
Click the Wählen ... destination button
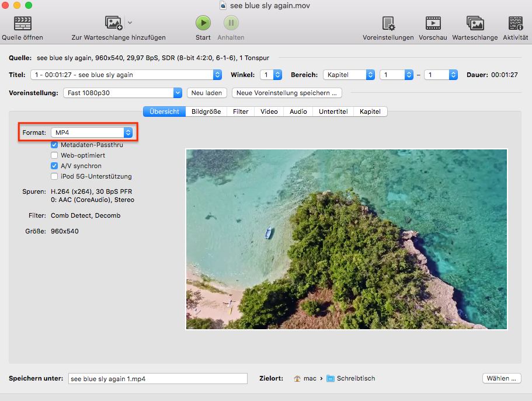[502, 378]
